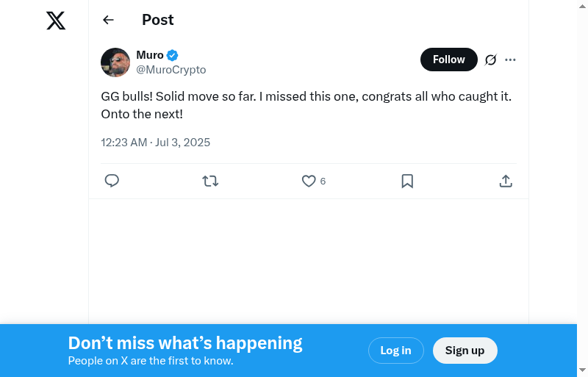
Task: Click the like count number 6
Action: pyautogui.click(x=323, y=182)
